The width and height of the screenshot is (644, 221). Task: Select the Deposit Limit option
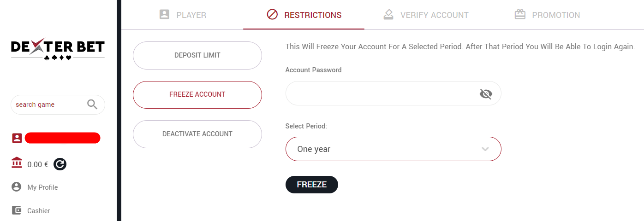pos(197,55)
